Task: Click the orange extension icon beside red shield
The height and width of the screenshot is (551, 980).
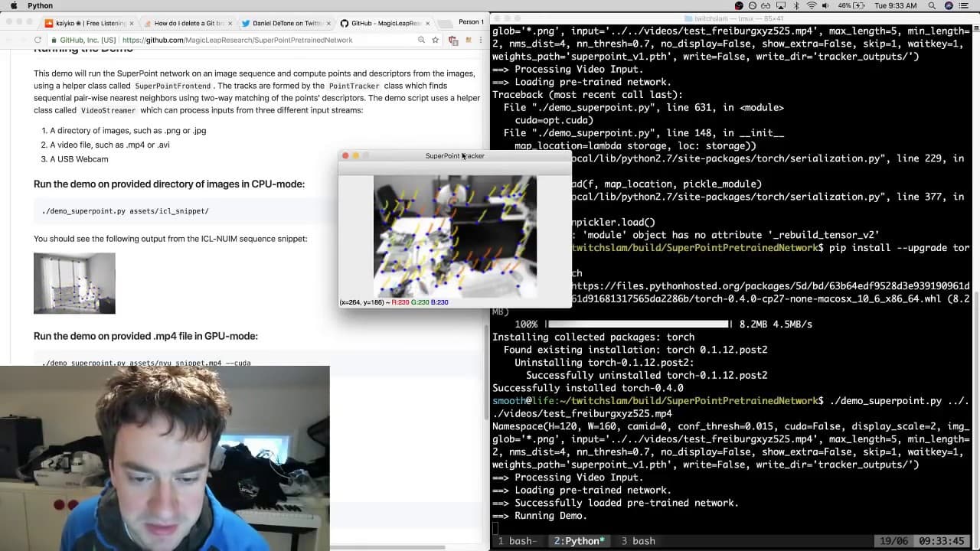Action: point(467,40)
